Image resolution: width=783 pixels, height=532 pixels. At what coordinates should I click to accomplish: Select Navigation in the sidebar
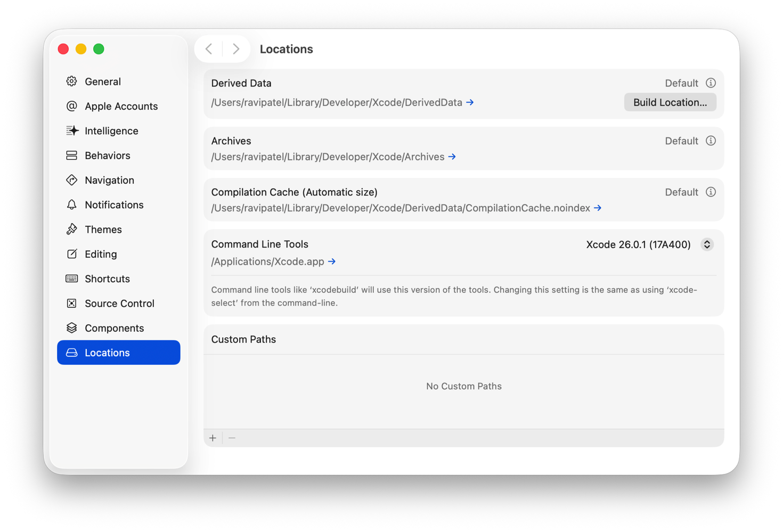(x=119, y=180)
